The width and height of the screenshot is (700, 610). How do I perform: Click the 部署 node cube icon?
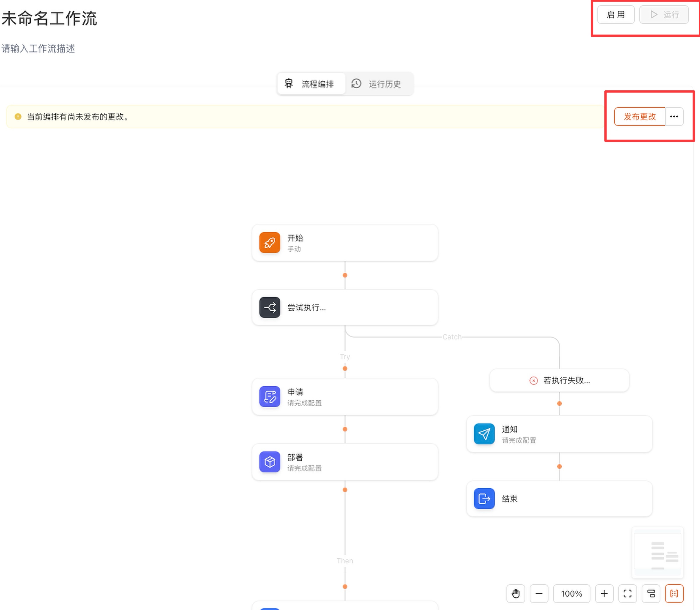270,462
